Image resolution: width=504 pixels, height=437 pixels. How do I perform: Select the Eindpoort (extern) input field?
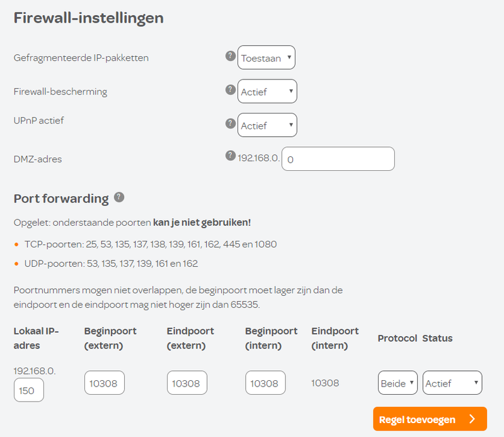(x=187, y=383)
